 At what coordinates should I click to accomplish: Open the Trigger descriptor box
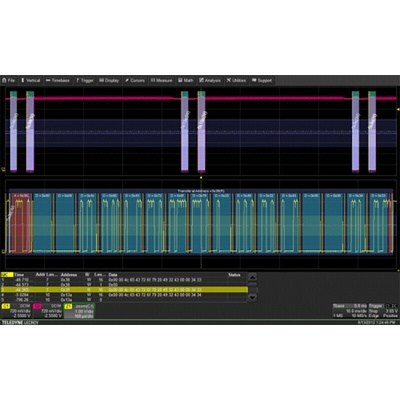[383, 311]
